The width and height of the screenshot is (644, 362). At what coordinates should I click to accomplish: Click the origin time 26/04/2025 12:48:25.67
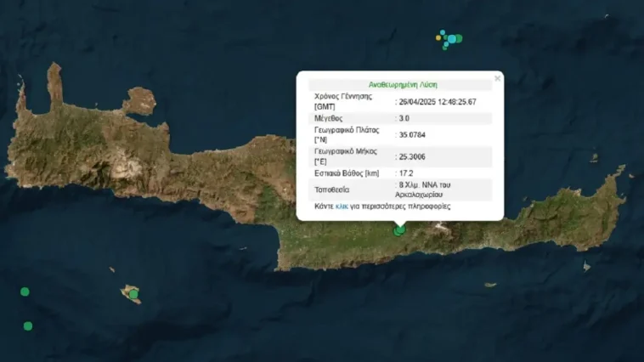coord(437,102)
